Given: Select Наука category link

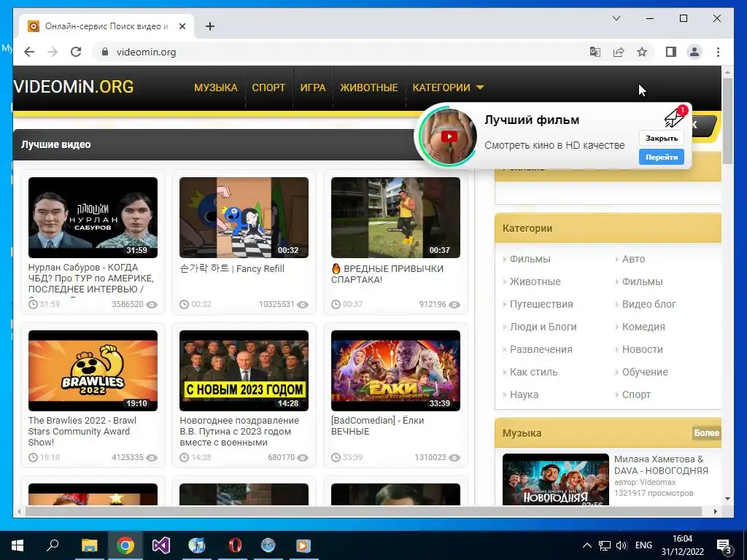Looking at the screenshot, I should tap(524, 394).
